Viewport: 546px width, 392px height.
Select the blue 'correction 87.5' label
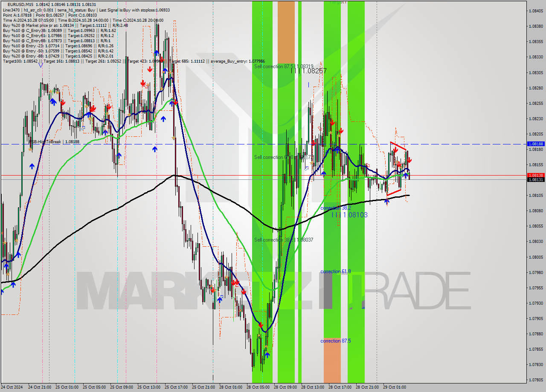point(336,341)
